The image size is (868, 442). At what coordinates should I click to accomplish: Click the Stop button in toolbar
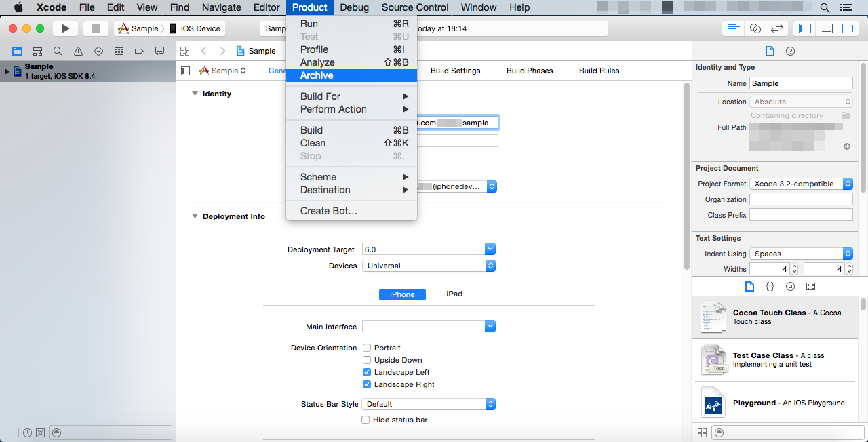[96, 28]
